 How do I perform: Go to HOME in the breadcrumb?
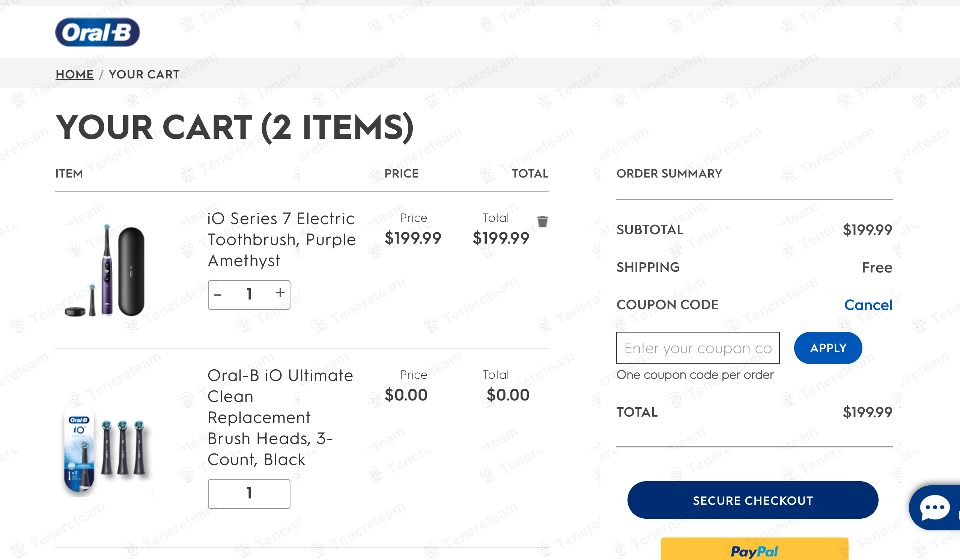point(74,74)
